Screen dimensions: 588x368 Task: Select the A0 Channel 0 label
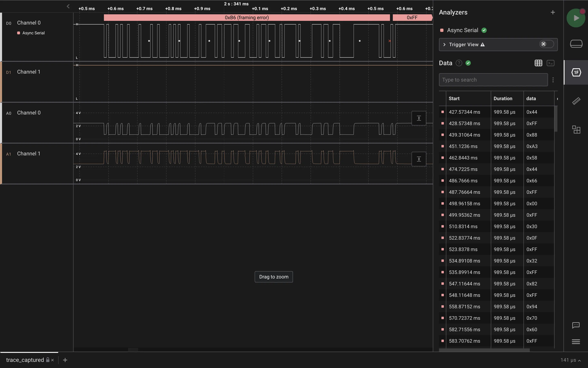(x=29, y=113)
